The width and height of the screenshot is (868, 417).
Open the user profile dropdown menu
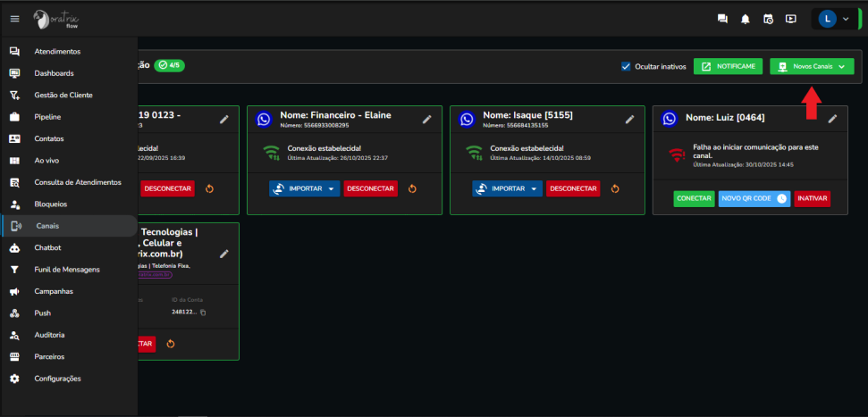[x=834, y=19]
